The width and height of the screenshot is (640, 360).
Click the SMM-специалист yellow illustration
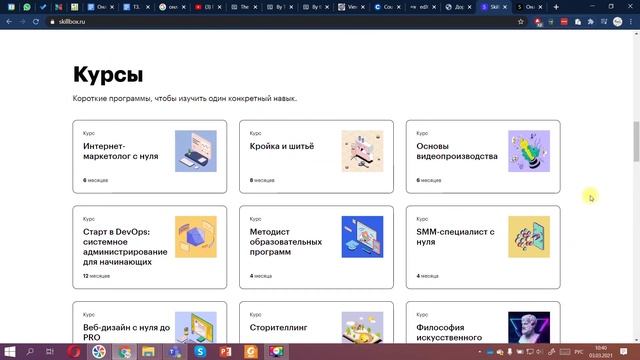[x=529, y=237]
